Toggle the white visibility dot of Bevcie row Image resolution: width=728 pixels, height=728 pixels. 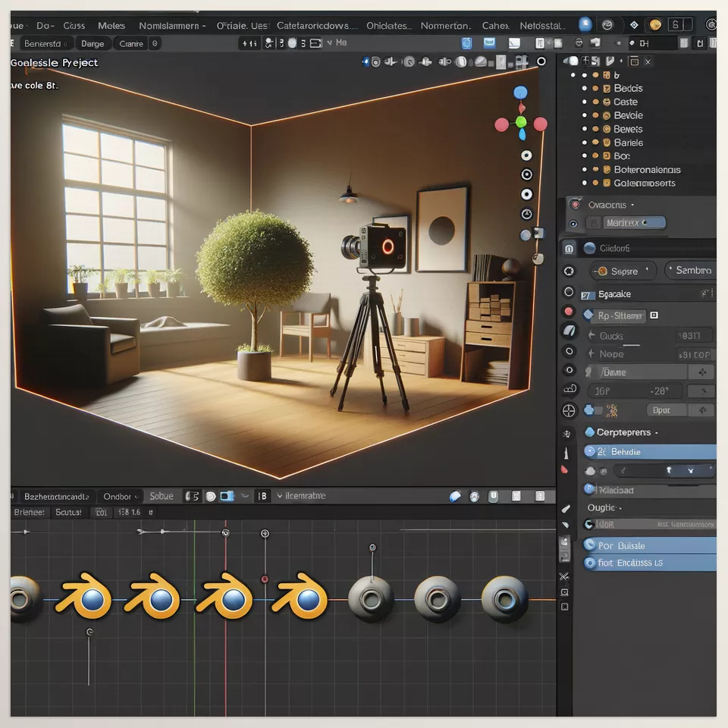(x=585, y=115)
